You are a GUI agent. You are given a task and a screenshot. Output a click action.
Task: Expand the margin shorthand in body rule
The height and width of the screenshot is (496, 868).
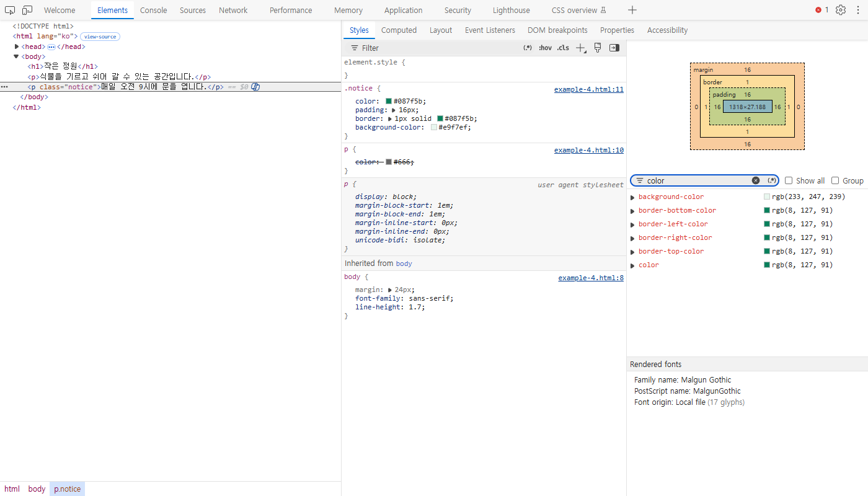[x=390, y=290]
